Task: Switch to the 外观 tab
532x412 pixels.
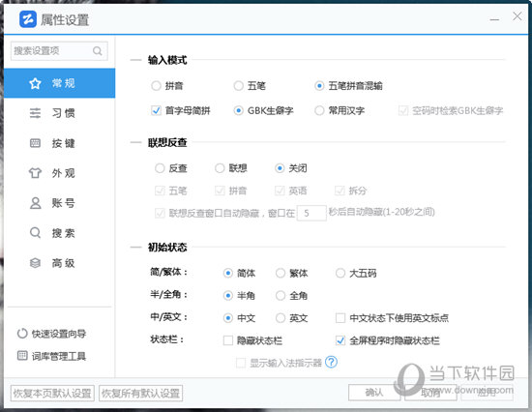Action: [x=60, y=173]
